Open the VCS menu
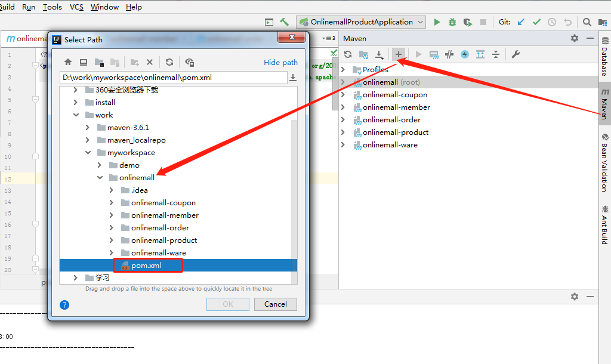 point(76,7)
